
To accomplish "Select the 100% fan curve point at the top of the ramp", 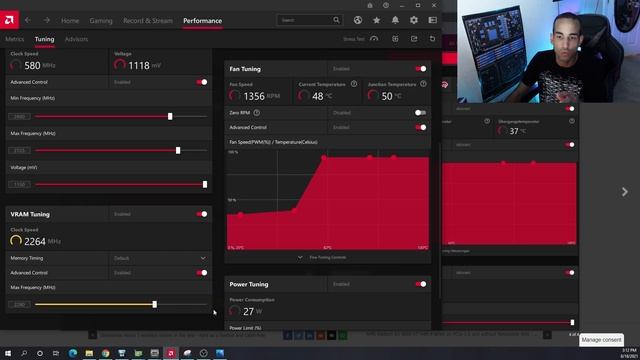I will (x=324, y=158).
